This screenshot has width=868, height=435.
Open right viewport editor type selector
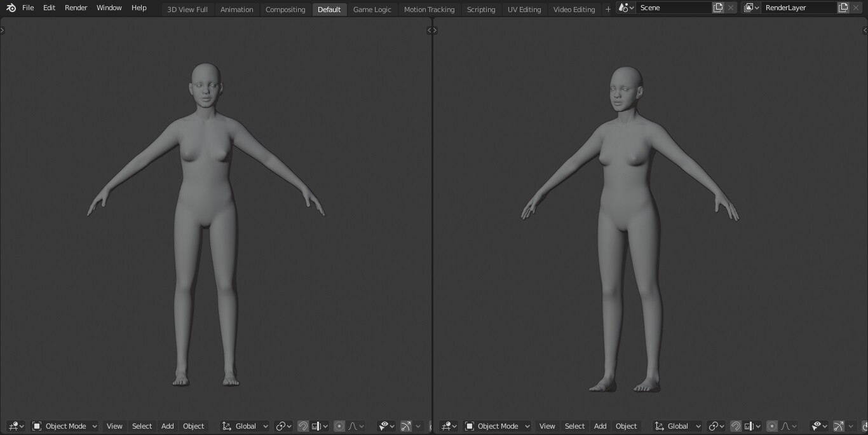(x=449, y=426)
